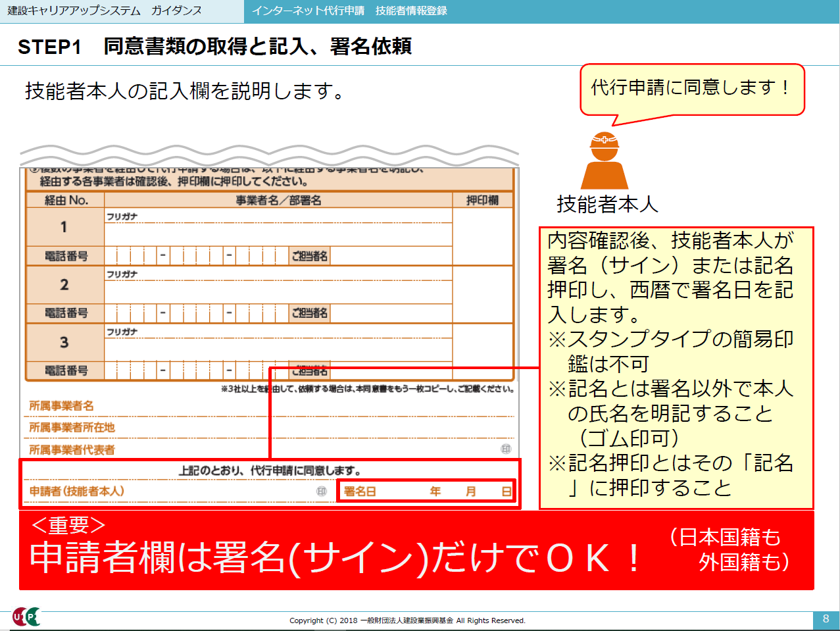Click the copyright text in the footer

[x=407, y=620]
